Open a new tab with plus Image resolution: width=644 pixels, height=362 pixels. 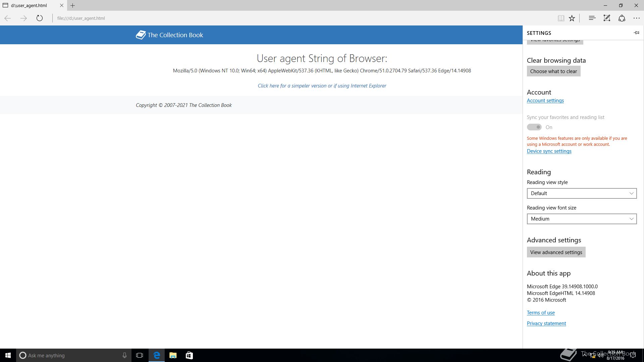point(72,5)
